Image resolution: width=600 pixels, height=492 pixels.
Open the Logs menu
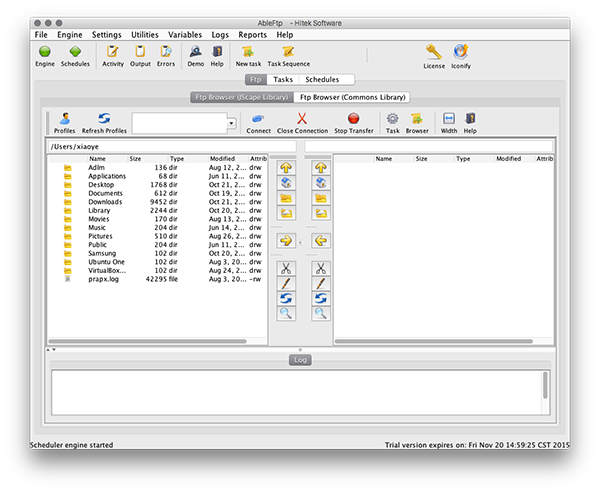tap(220, 35)
